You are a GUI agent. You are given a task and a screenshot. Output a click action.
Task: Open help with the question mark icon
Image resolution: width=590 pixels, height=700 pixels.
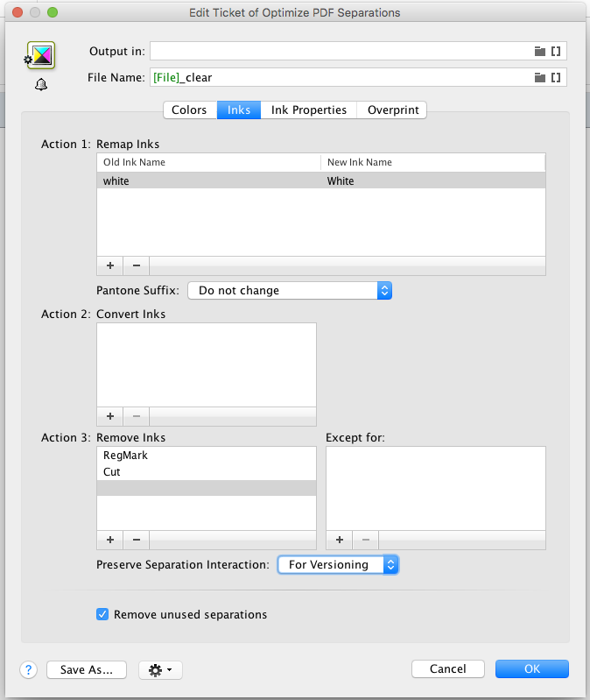[x=28, y=670]
